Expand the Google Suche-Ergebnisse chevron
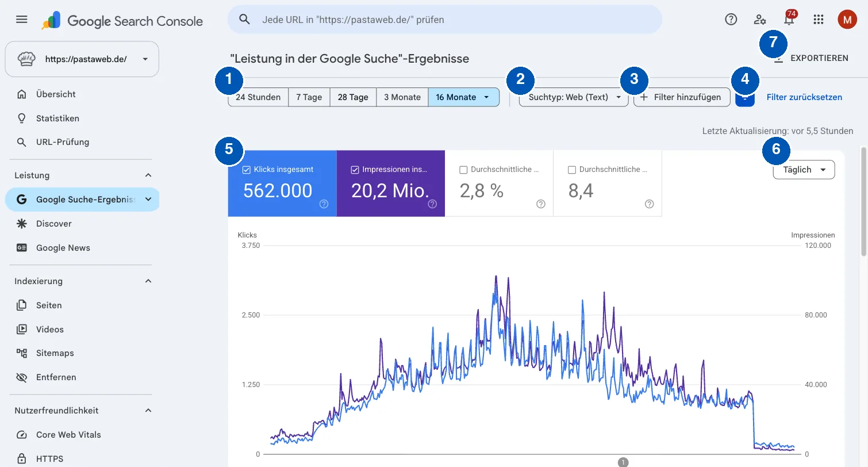The height and width of the screenshot is (467, 868). (x=148, y=200)
